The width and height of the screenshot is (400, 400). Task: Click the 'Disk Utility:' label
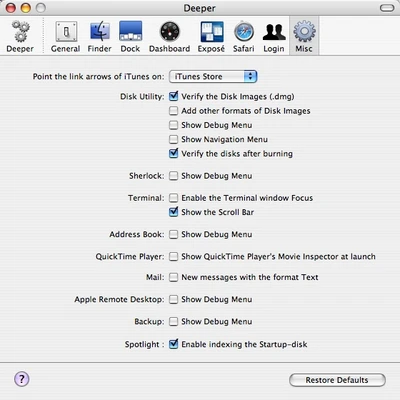[142, 97]
